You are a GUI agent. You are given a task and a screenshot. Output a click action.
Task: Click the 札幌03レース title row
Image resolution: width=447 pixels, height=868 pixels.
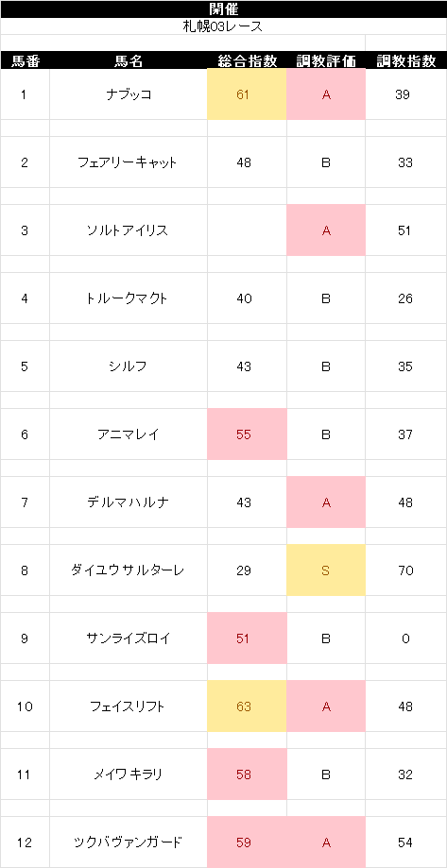coord(223,26)
